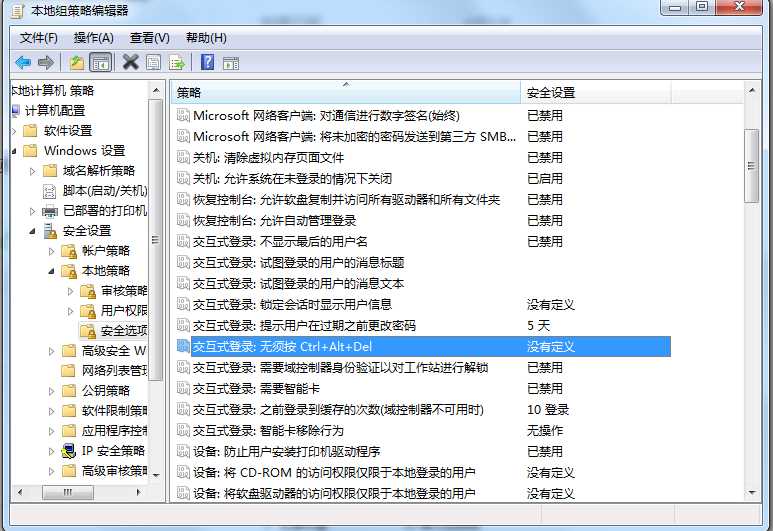Click the 高级安全 W folder icon
Screen dimensions: 773x531
pos(69,351)
